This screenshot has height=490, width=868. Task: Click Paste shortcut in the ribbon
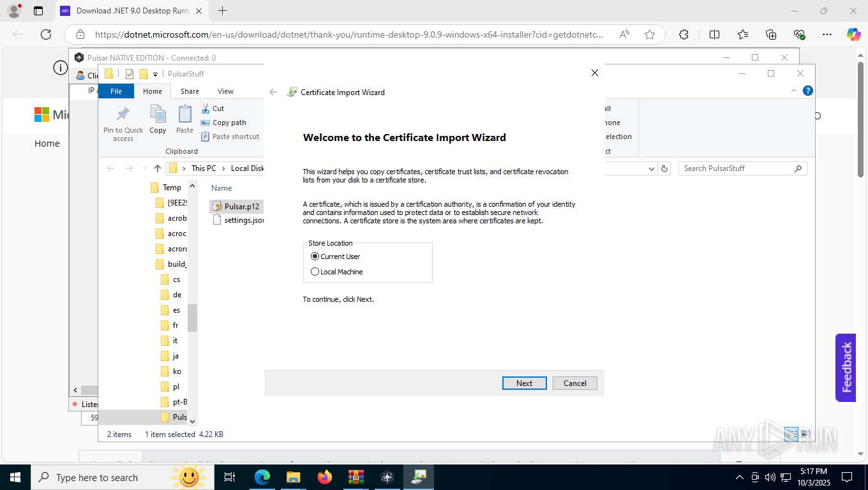tap(230, 137)
